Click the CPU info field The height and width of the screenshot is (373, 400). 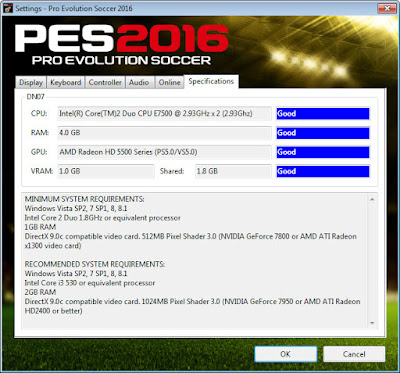pos(164,114)
